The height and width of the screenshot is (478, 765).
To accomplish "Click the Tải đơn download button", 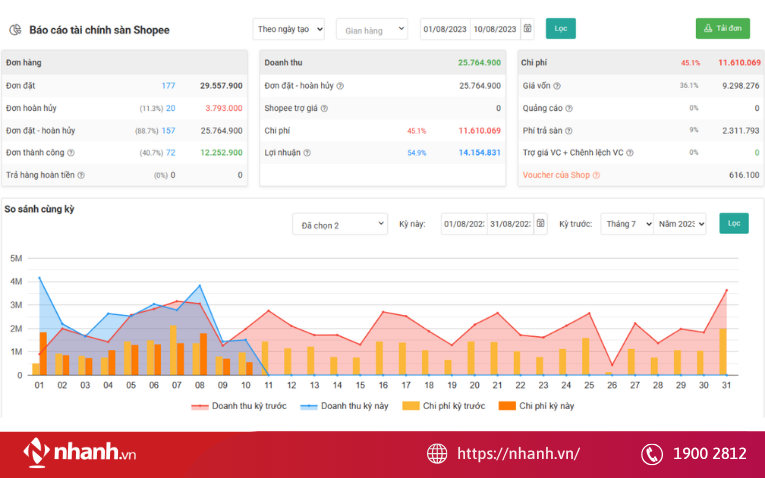I will [x=723, y=28].
